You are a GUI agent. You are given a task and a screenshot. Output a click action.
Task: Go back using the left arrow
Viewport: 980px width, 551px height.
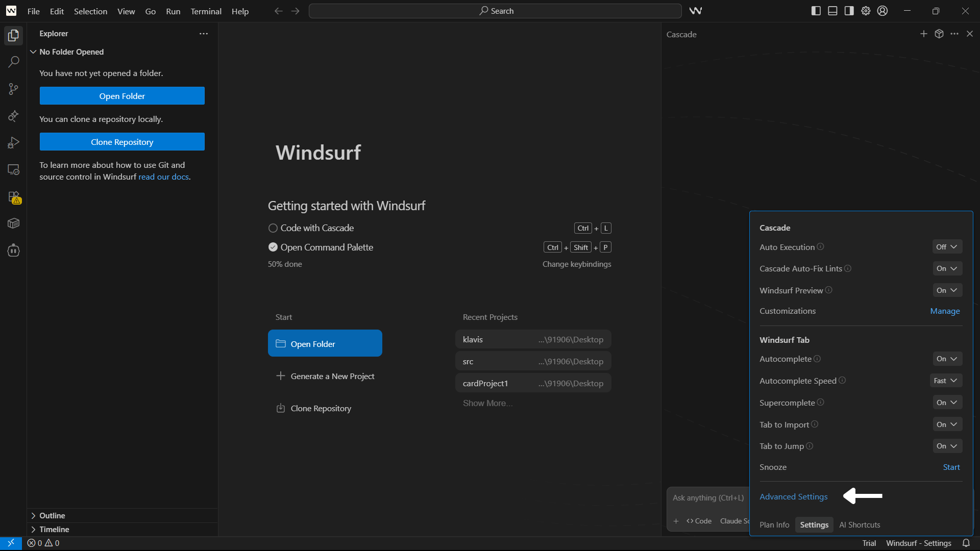point(278,11)
